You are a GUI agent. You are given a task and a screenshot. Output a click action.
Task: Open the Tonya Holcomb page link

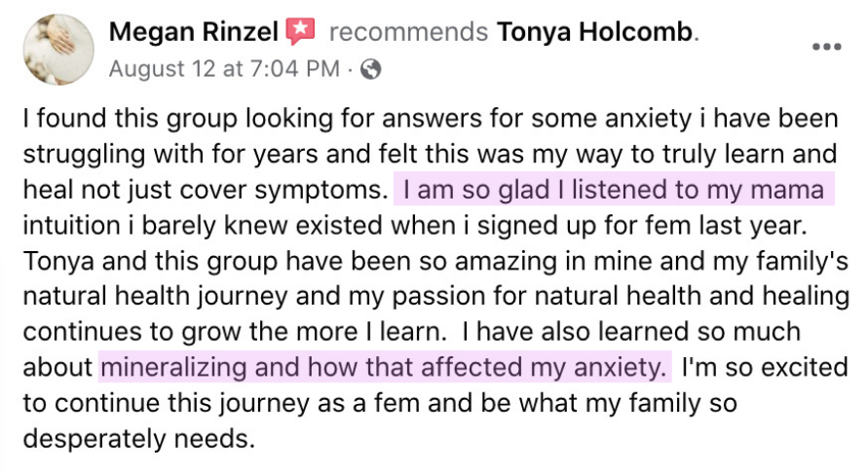coord(595,32)
